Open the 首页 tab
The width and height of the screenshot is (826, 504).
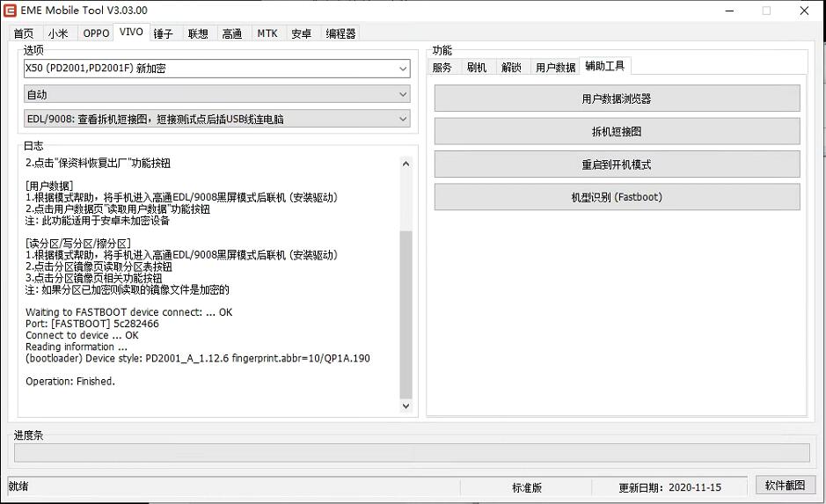click(24, 33)
